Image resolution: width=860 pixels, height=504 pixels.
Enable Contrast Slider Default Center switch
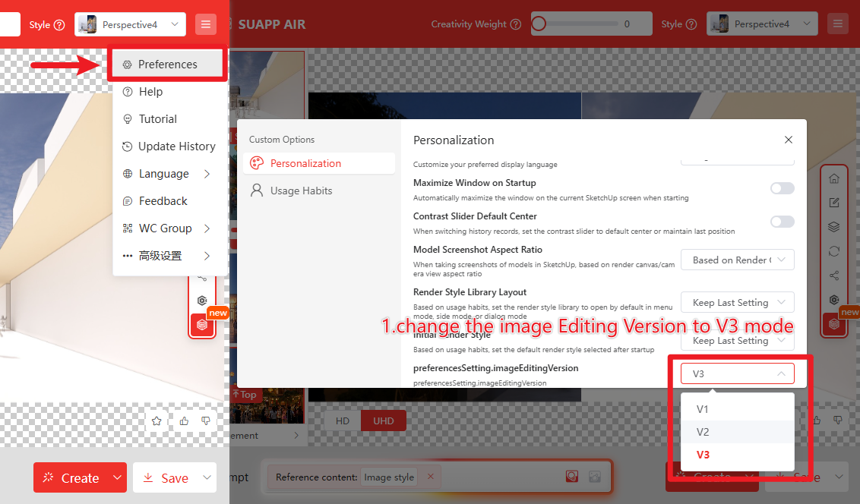[x=782, y=222]
